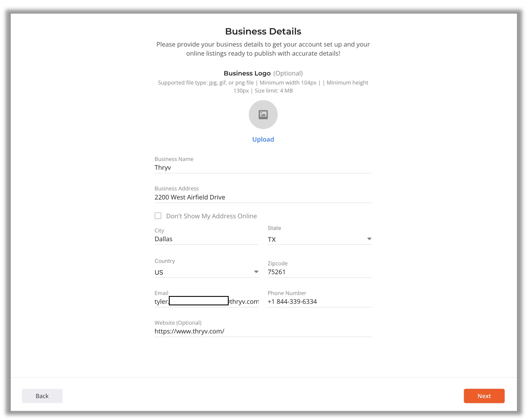Viewport: 530px width, 420px height.
Task: Click the image placeholder icon in the logo circle
Action: coord(263,115)
